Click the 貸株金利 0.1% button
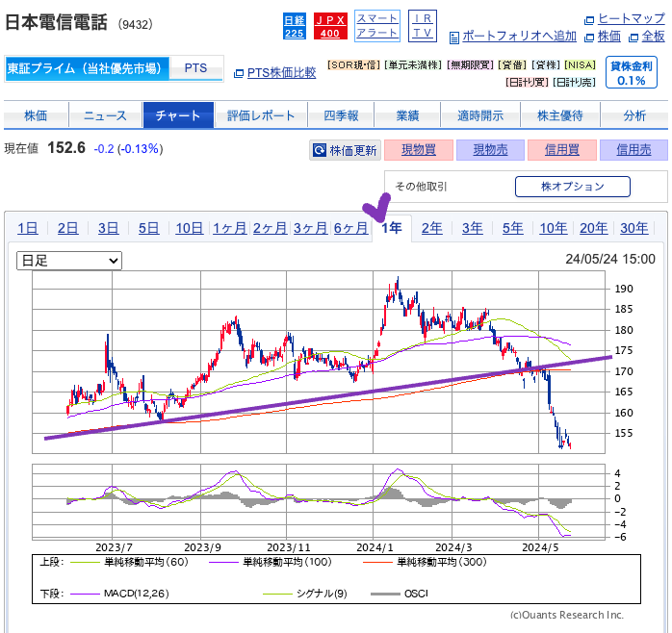Image resolution: width=672 pixels, height=633 pixels. [x=632, y=72]
